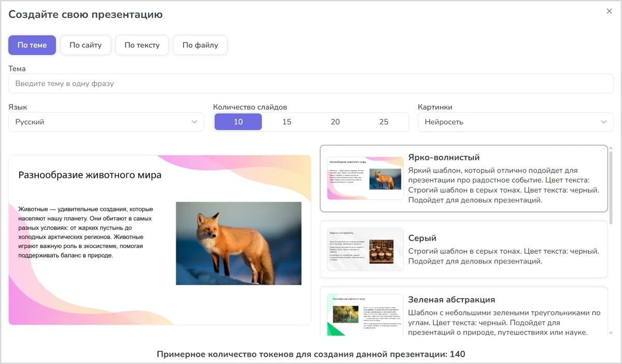
Task: Click the fox image in slide preview
Action: click(x=238, y=243)
